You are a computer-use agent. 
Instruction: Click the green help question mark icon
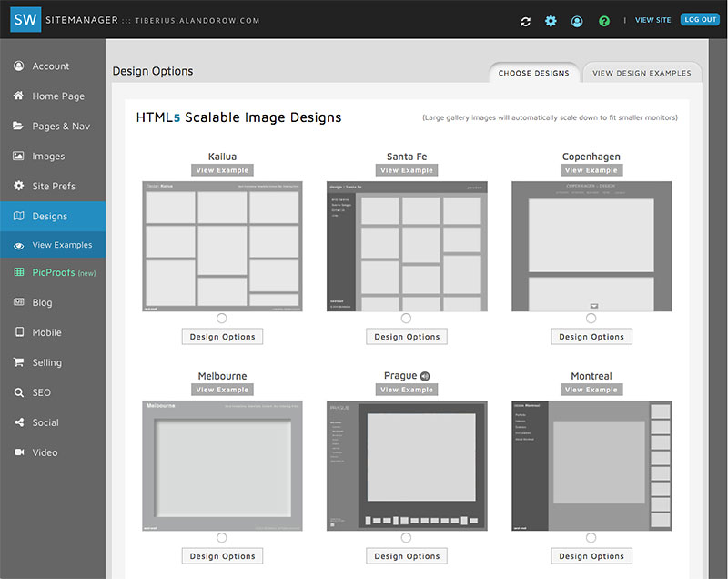[x=604, y=20]
